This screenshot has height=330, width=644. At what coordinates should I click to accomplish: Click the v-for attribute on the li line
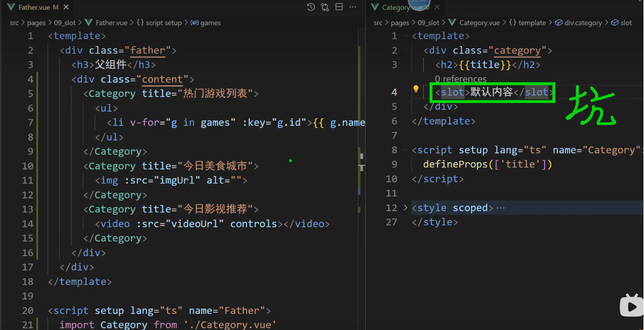click(x=144, y=122)
